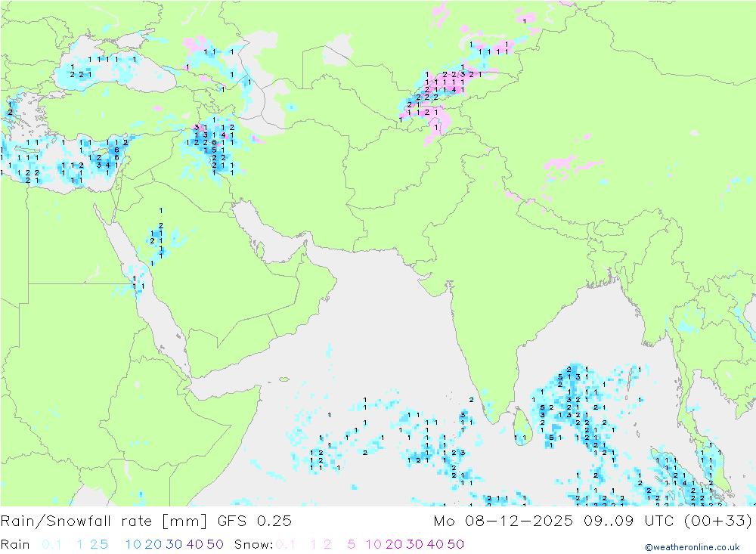756x554 pixels.
Task: Click the Rain legend value 40
Action: 195,544
